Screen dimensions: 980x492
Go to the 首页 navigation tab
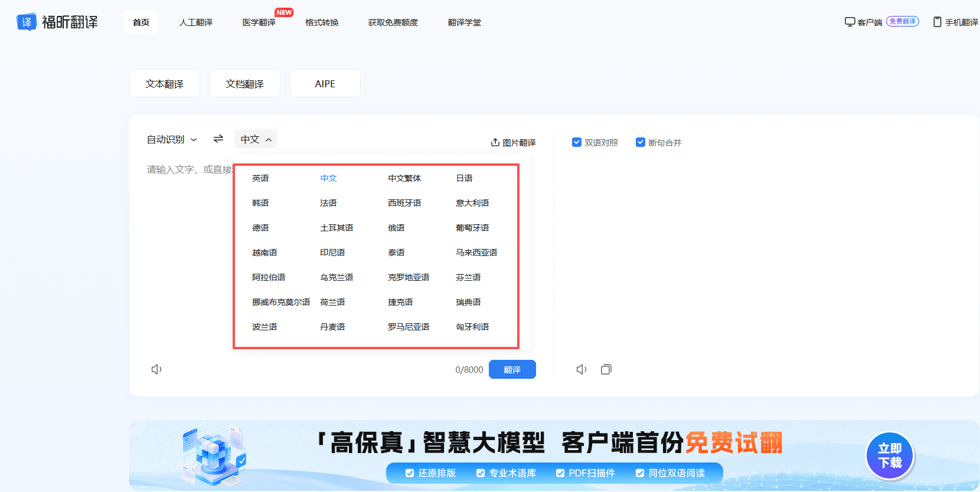tap(141, 22)
